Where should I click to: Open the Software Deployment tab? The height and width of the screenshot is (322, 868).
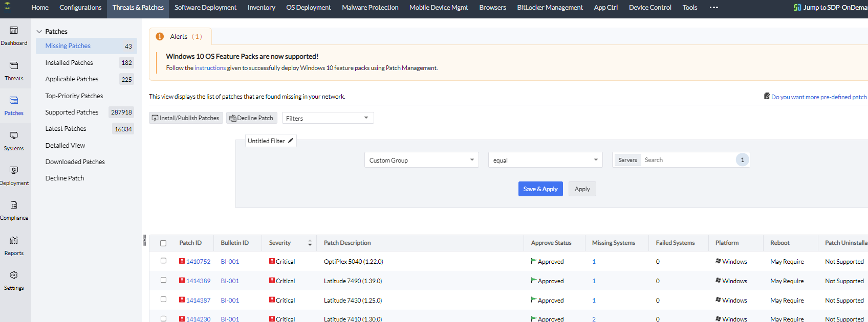(205, 8)
